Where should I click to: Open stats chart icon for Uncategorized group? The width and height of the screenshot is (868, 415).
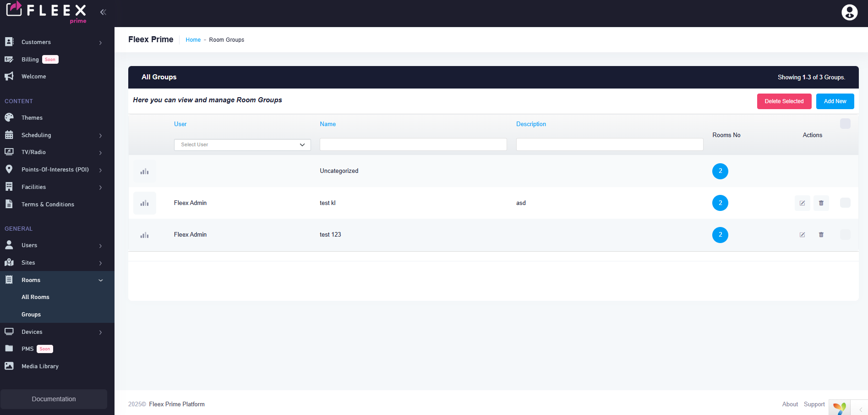point(145,172)
